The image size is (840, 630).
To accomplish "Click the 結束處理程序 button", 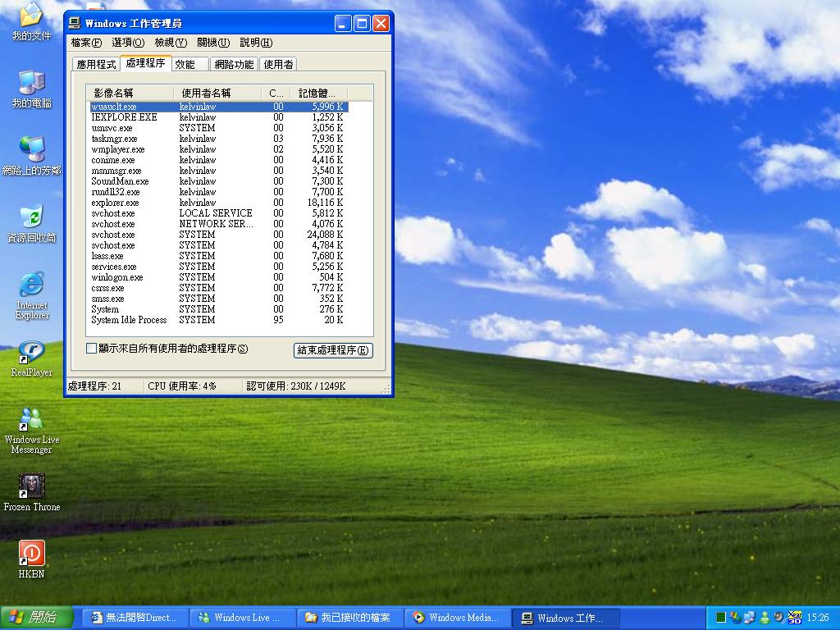I will [333, 350].
